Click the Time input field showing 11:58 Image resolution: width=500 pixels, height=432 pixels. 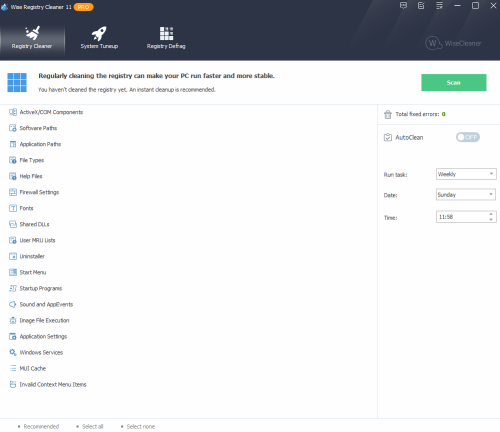coord(466,217)
